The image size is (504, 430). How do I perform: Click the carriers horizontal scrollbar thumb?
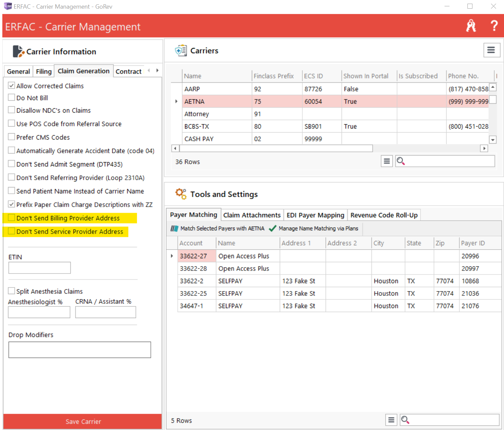(276, 148)
